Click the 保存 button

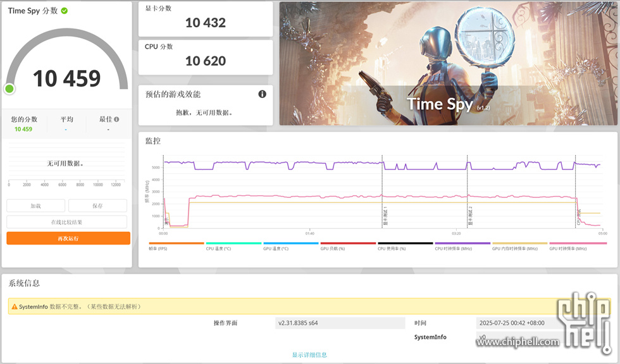[97, 205]
